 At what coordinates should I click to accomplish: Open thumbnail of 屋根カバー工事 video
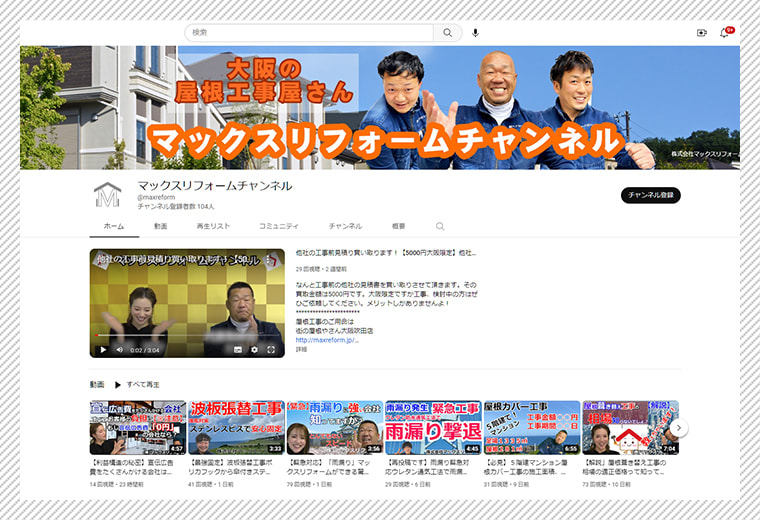click(x=532, y=427)
